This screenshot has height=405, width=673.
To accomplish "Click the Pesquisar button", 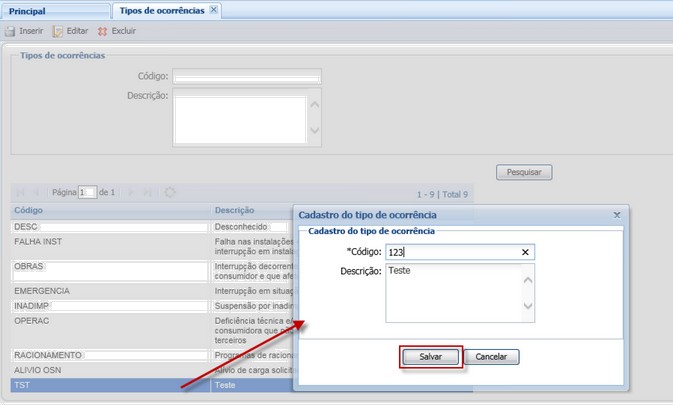I will coord(524,172).
